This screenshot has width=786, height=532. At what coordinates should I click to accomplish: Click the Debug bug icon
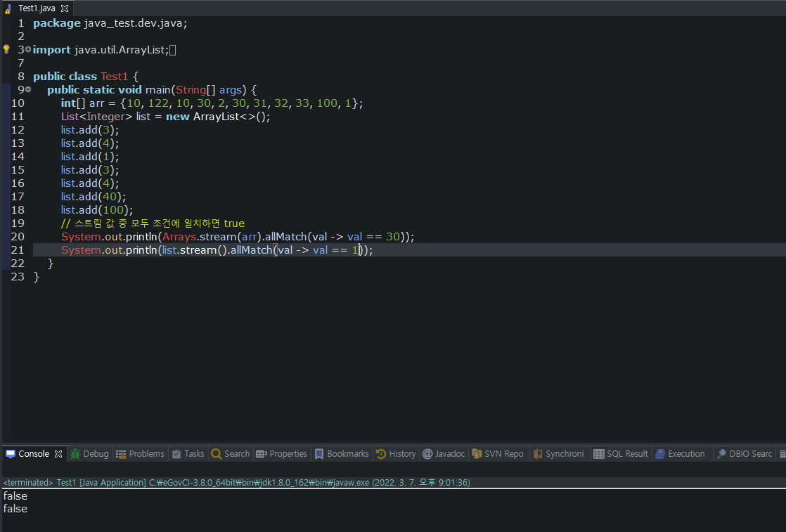pos(75,454)
